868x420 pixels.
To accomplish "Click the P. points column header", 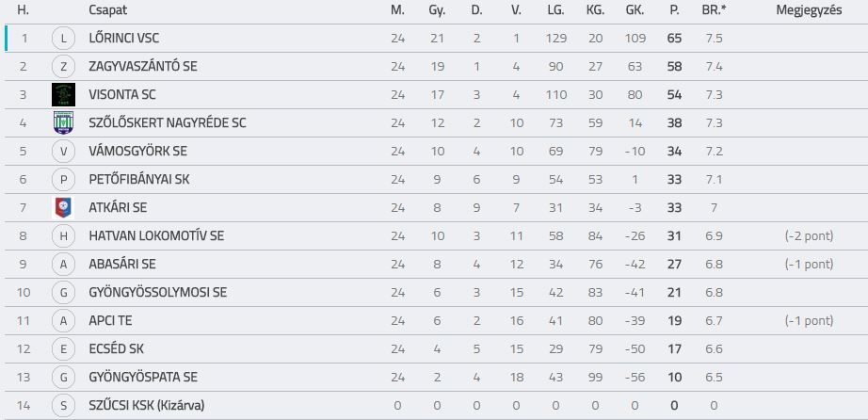I will pos(674,10).
